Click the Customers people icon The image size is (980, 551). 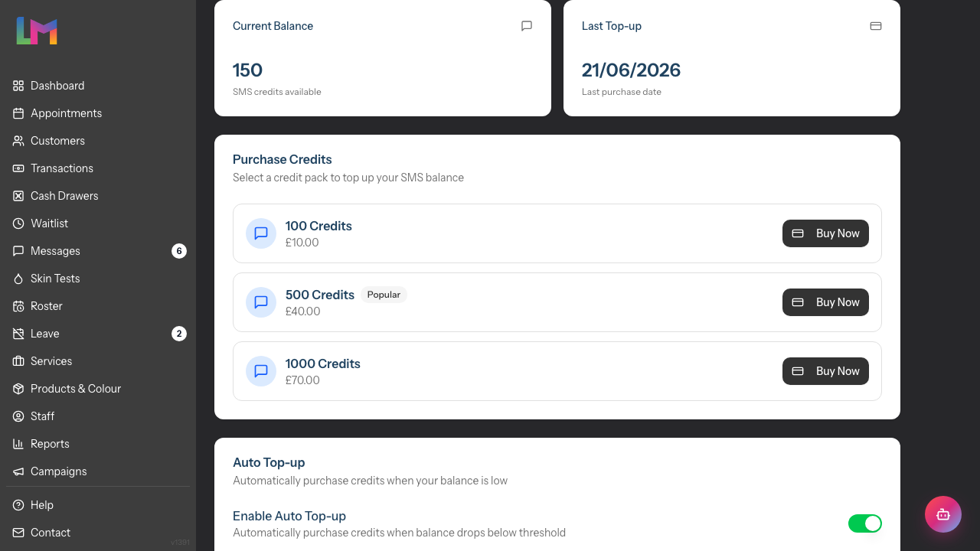18,141
